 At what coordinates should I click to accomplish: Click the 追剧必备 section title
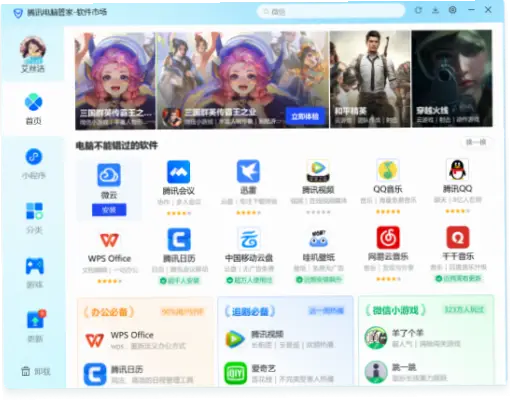250,311
